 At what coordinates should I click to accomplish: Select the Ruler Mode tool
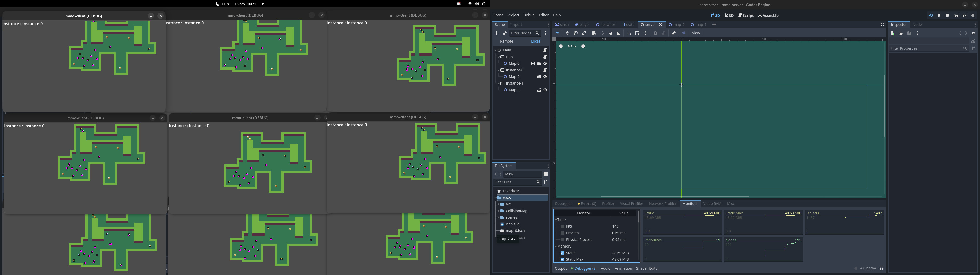[619, 33]
